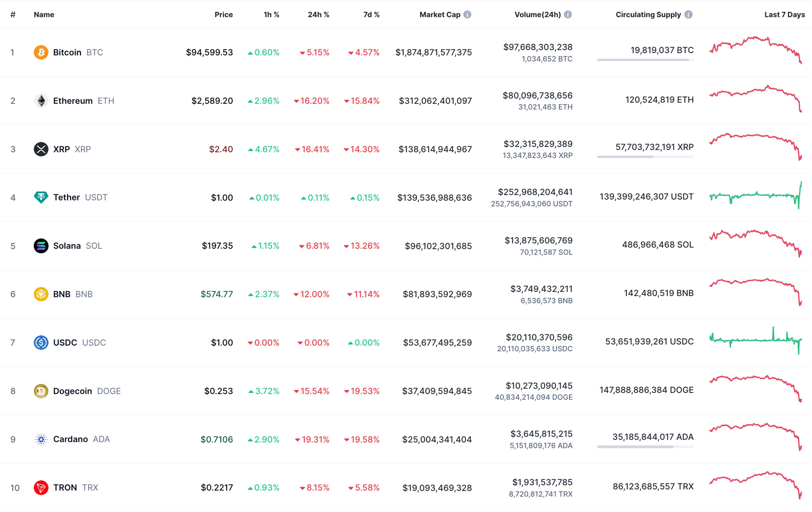The image size is (812, 512).
Task: Click the Solana logo icon
Action: pos(41,246)
